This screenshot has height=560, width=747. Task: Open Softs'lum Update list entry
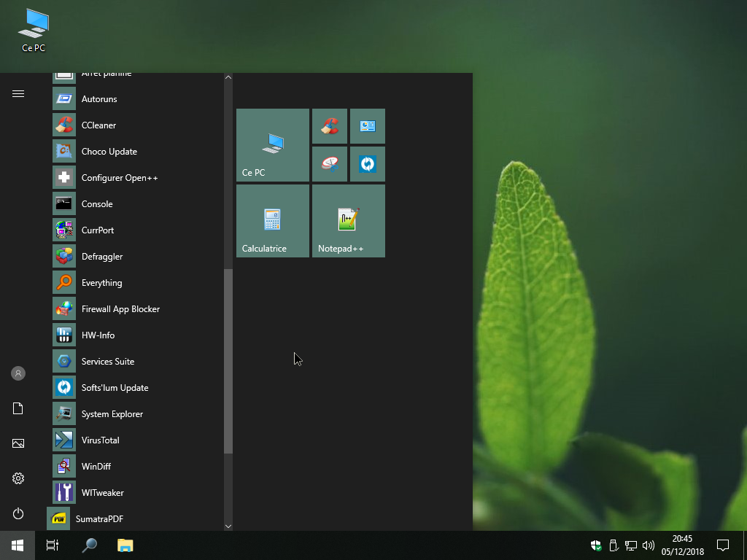[x=136, y=388]
